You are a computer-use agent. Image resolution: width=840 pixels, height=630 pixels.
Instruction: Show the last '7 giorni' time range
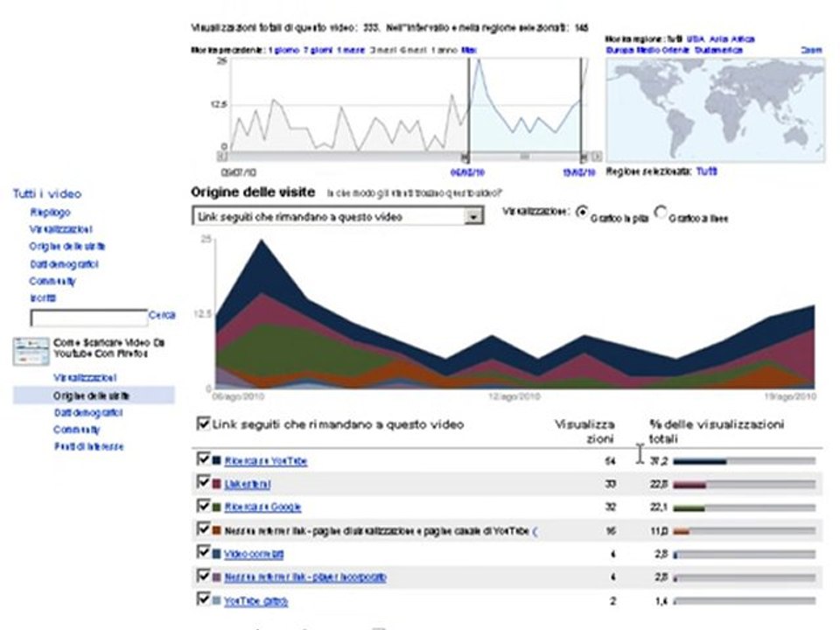coord(318,50)
